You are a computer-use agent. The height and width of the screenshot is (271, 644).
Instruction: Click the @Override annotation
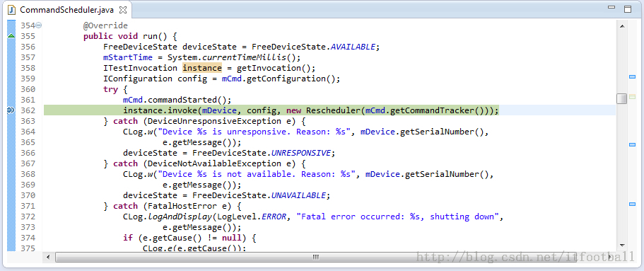(x=105, y=25)
